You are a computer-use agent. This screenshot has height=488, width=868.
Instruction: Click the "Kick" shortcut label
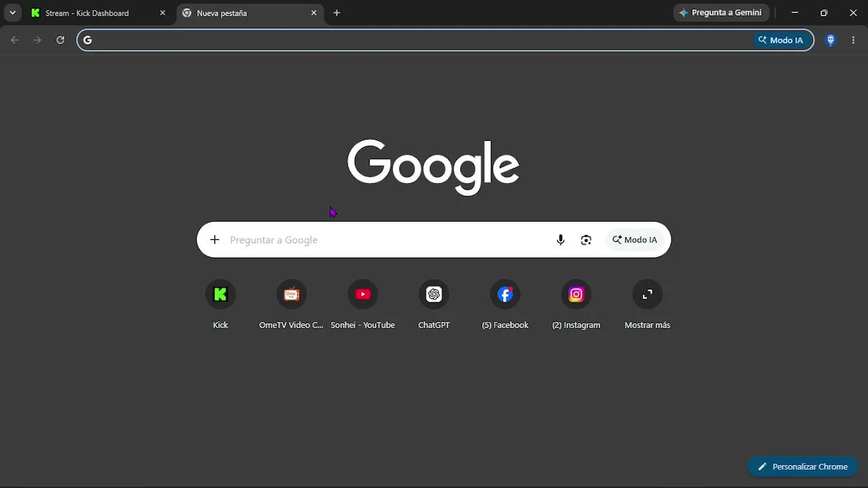click(x=220, y=325)
